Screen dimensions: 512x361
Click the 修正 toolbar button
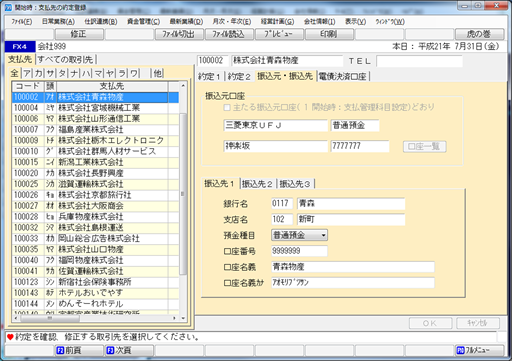click(79, 34)
